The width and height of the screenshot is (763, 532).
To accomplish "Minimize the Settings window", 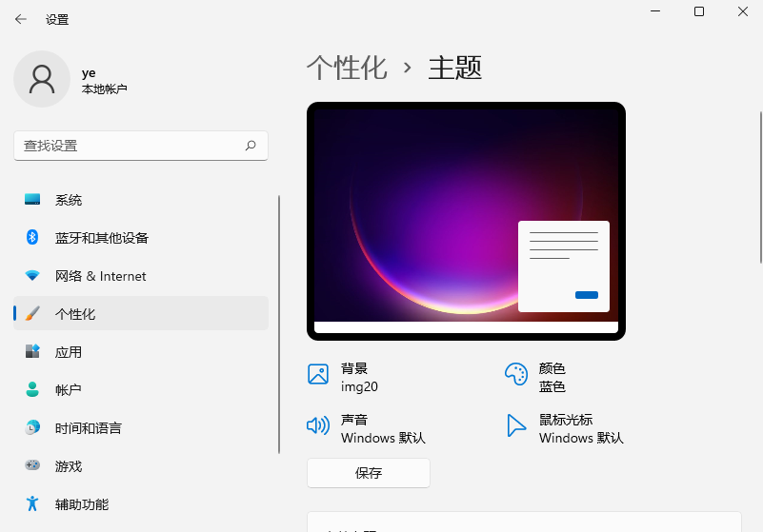I will (x=655, y=11).
